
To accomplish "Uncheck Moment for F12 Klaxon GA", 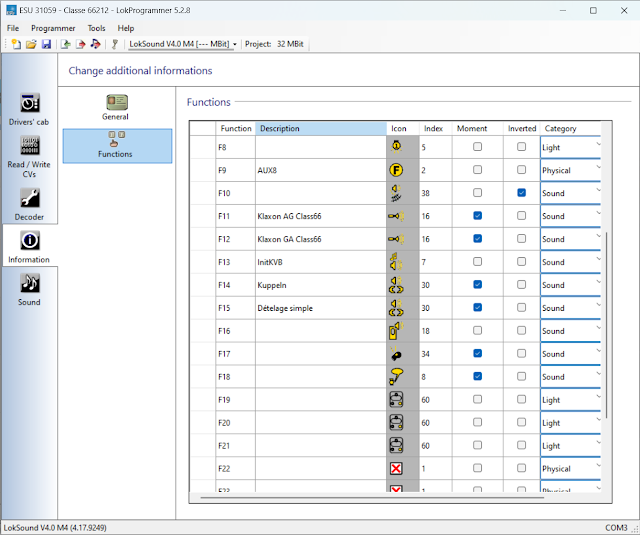I will 477,238.
